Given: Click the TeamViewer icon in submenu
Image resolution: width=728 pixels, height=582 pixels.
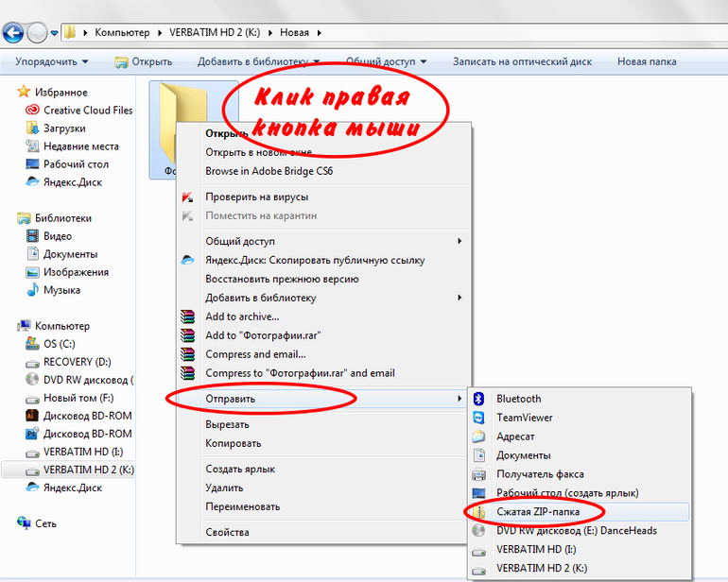Looking at the screenshot, I should [x=478, y=418].
